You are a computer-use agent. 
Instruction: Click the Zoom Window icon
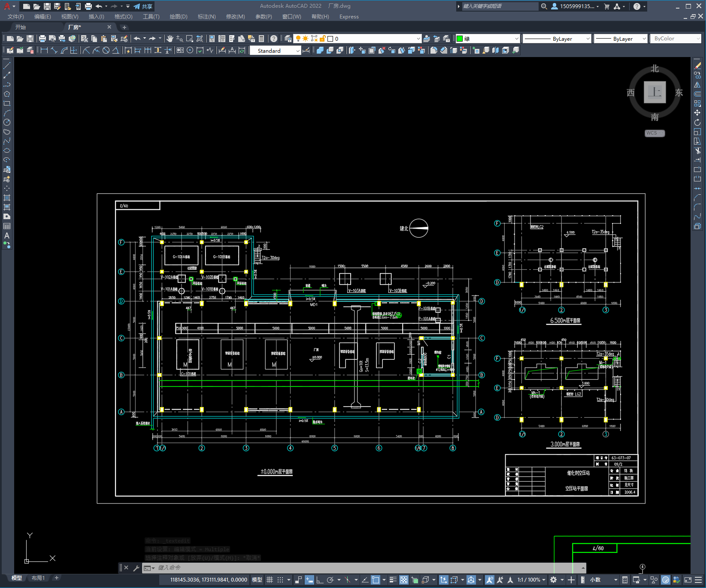(190, 39)
